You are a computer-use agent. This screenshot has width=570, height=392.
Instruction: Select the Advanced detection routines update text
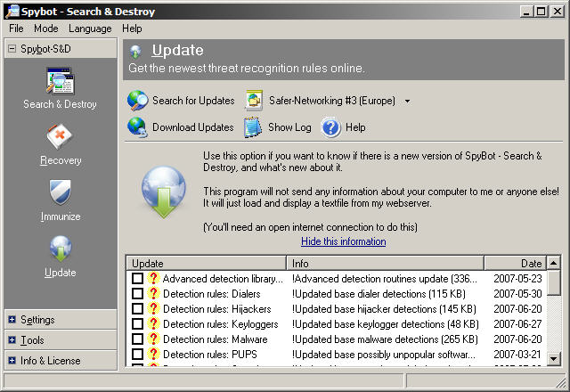click(x=385, y=279)
